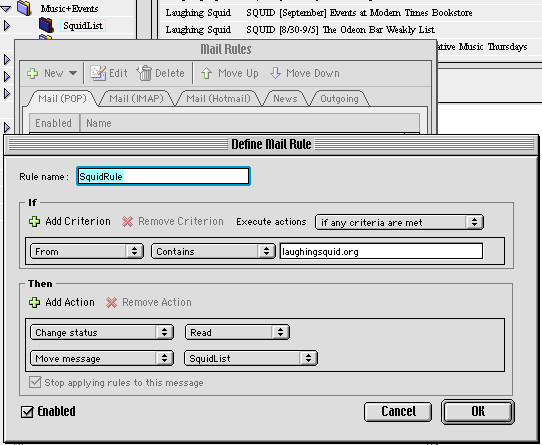This screenshot has height=445, width=542.
Task: Click the red X Remove Action icon
Action: [111, 303]
